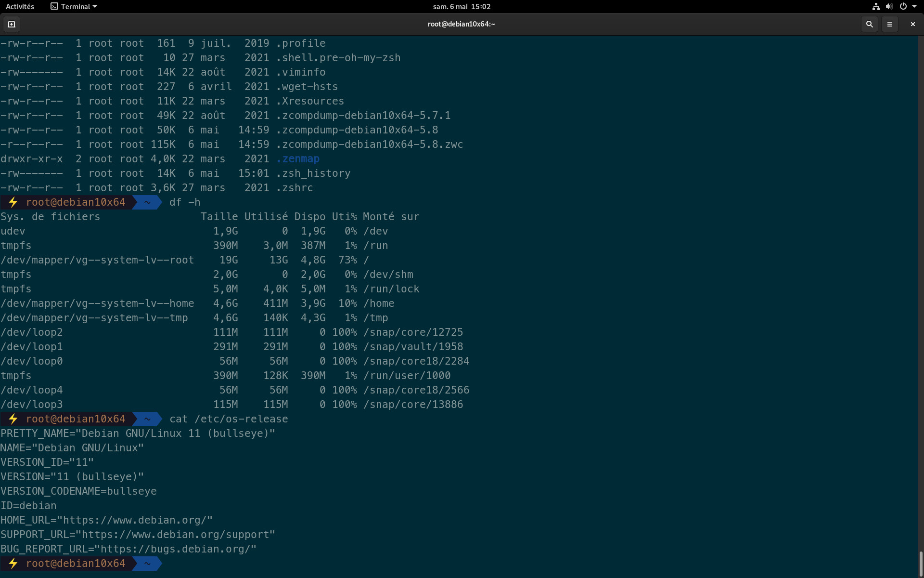Click the power icon in top bar

coord(903,7)
